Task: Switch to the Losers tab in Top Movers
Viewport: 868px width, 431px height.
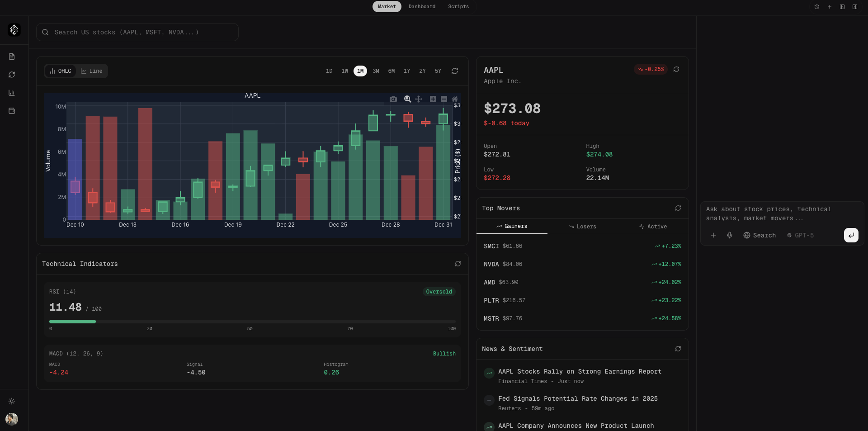Action: (x=582, y=227)
